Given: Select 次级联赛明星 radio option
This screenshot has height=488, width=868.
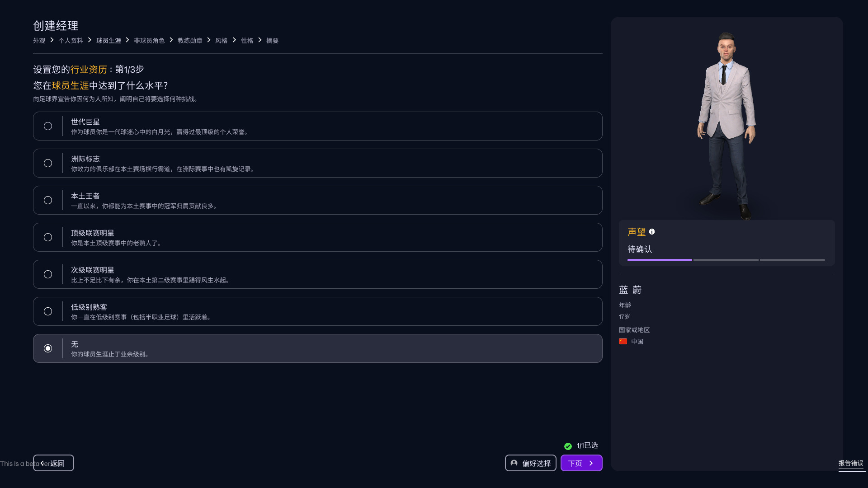Looking at the screenshot, I should [48, 274].
